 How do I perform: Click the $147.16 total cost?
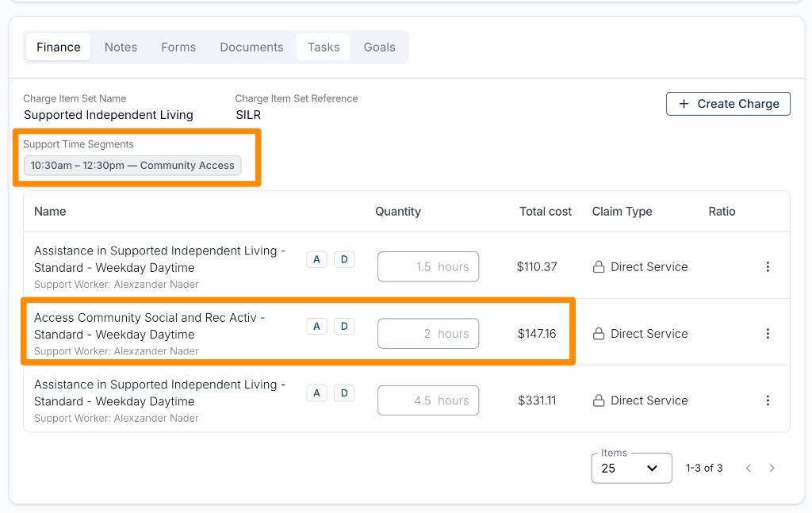[537, 333]
